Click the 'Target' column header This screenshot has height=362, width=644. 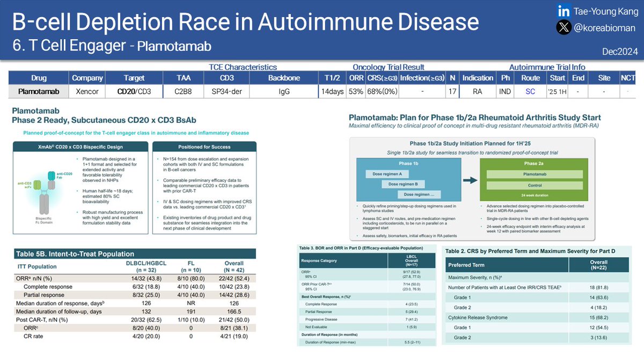point(134,78)
